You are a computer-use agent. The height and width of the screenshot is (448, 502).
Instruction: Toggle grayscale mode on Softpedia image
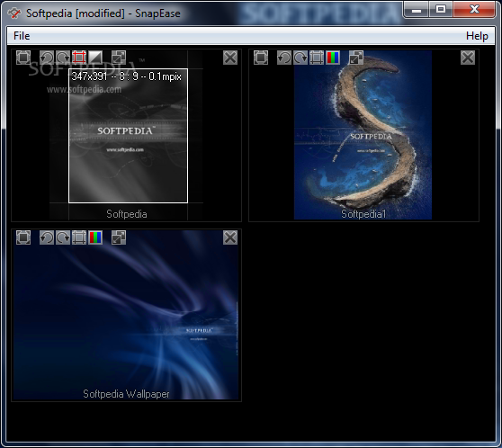click(95, 58)
